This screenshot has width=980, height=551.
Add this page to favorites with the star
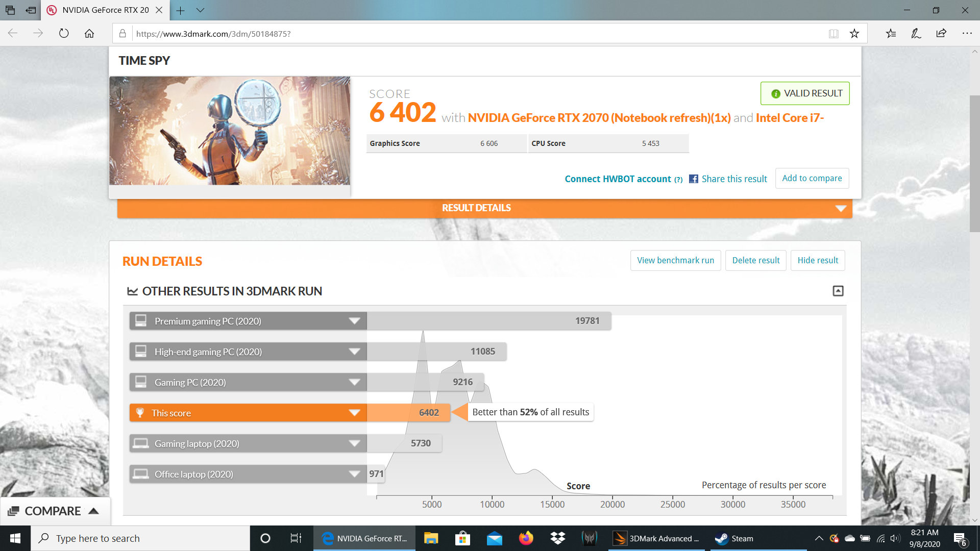854,34
